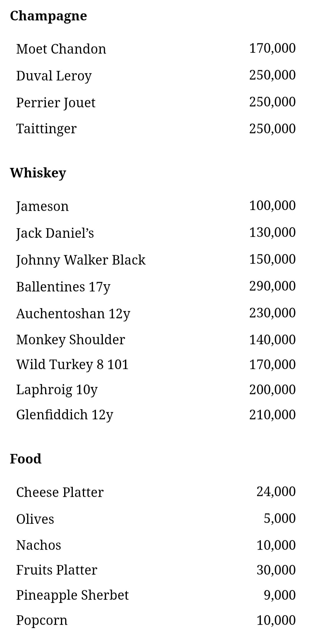Click the Auchentoshan 12y item

(156, 313)
